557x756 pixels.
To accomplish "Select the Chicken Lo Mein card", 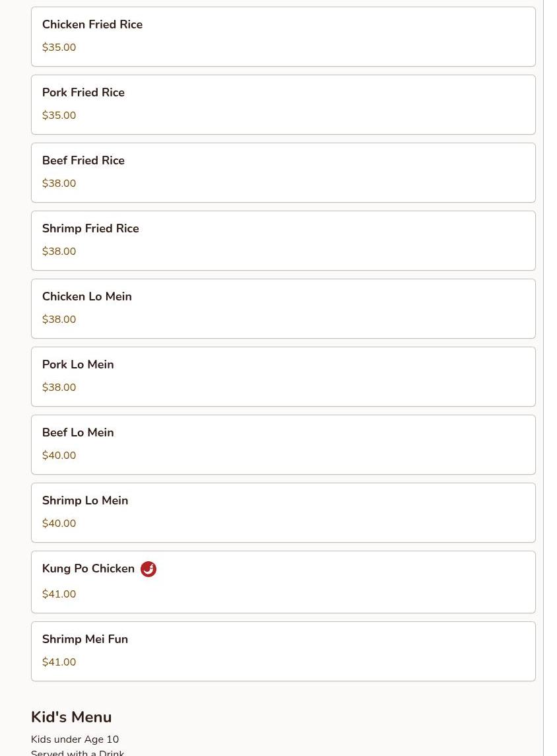I will tap(283, 308).
